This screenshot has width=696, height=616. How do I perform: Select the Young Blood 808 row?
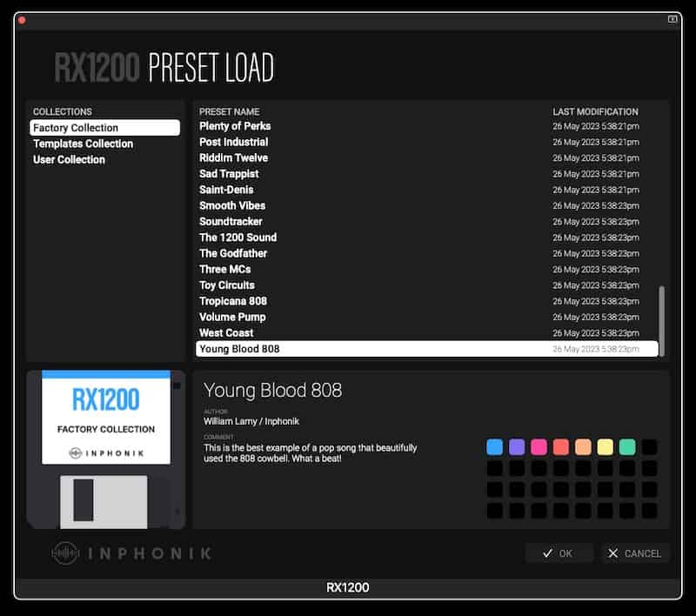(x=427, y=349)
